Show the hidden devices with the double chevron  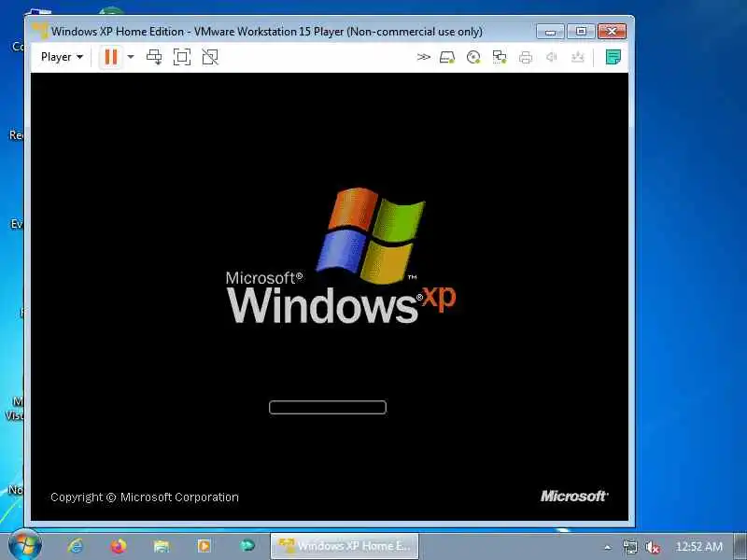point(424,57)
